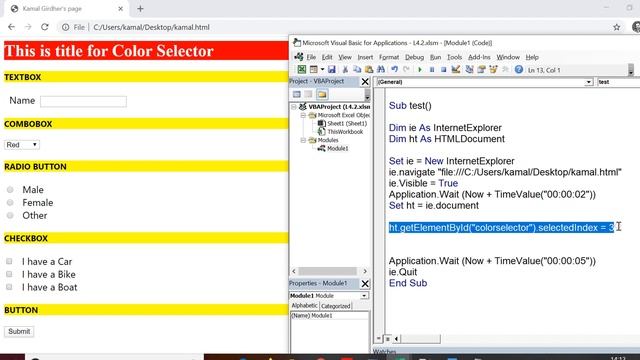Click the Insert UserForm toolbar icon
640x360 pixels.
[x=313, y=70]
